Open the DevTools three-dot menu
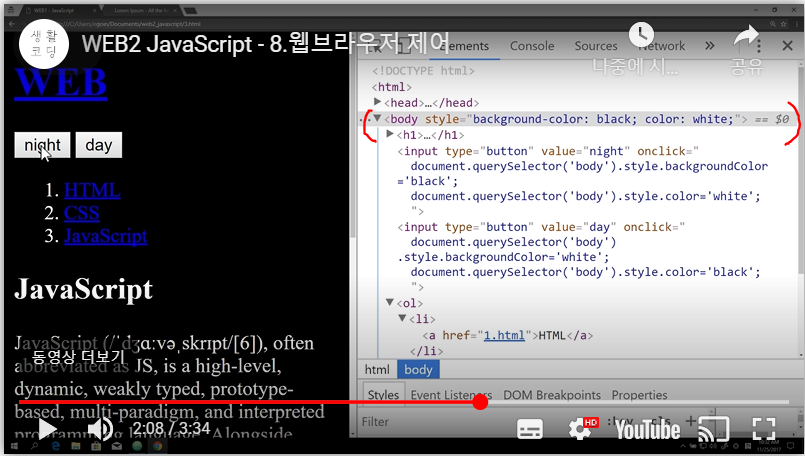The height and width of the screenshot is (456, 805). [x=759, y=46]
